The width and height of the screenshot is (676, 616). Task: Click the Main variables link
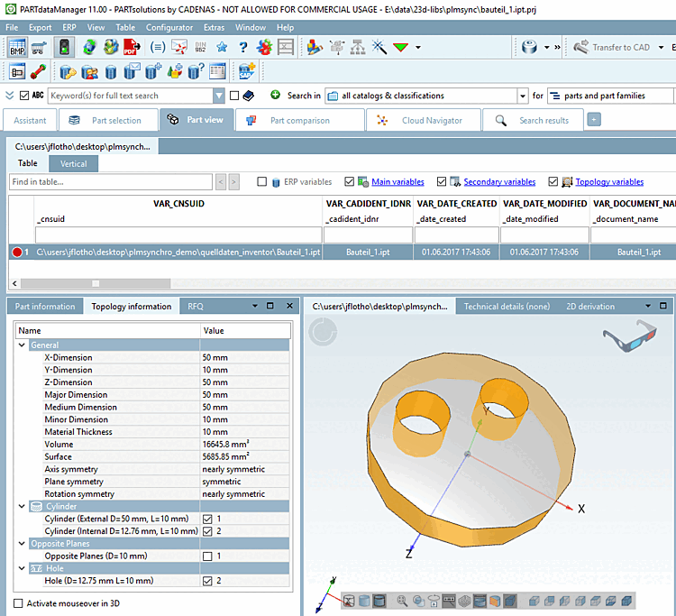(x=397, y=182)
